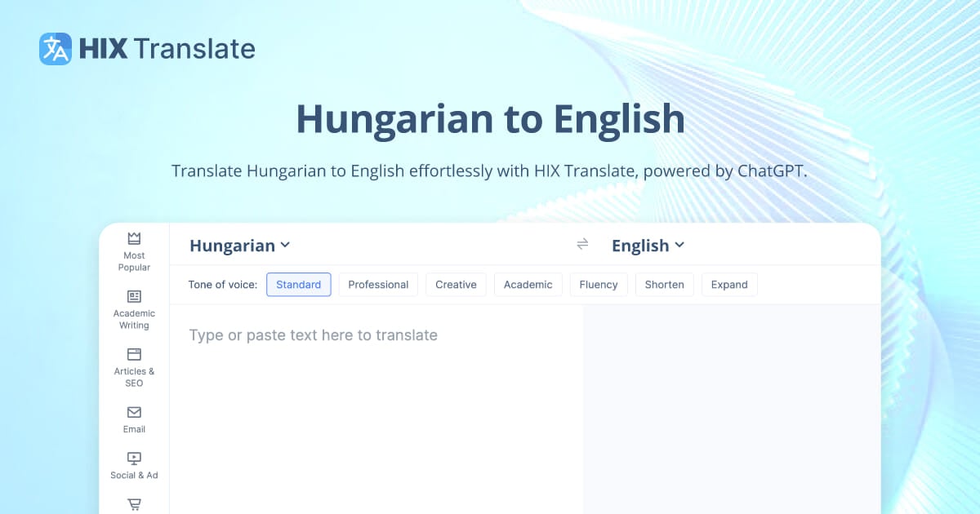980x514 pixels.
Task: Open the Hungarian source language dropdown
Action: (x=239, y=245)
